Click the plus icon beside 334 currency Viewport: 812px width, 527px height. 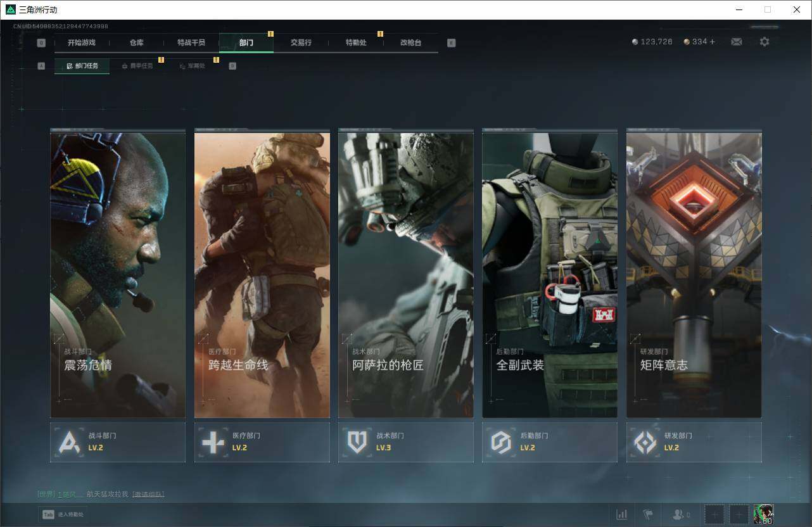pos(712,42)
